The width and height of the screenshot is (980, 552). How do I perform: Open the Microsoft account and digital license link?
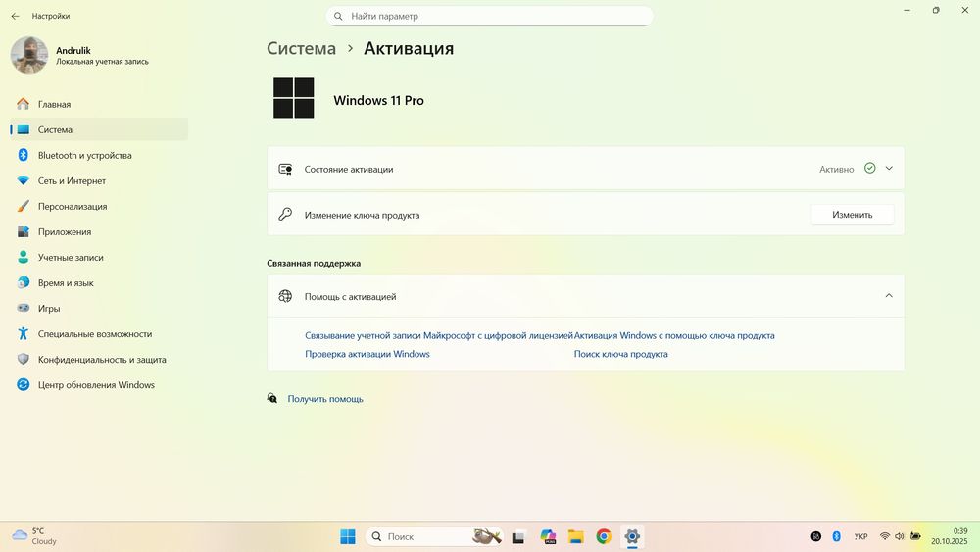pos(439,335)
